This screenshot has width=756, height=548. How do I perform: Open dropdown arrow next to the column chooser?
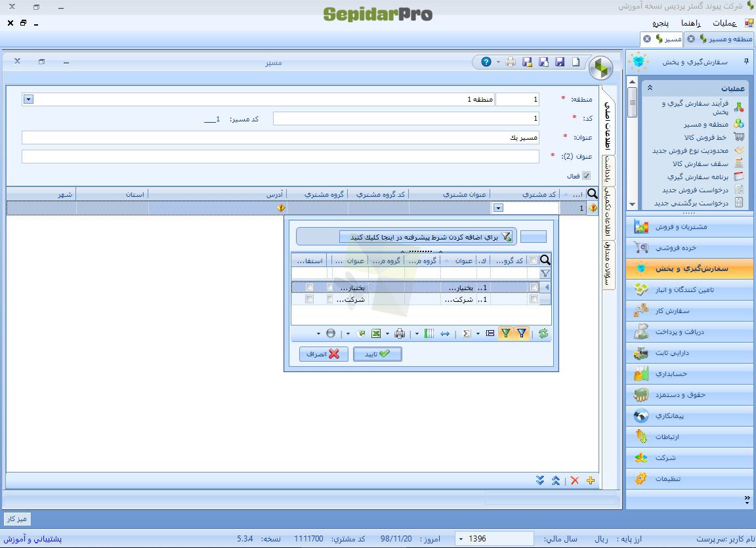417,333
